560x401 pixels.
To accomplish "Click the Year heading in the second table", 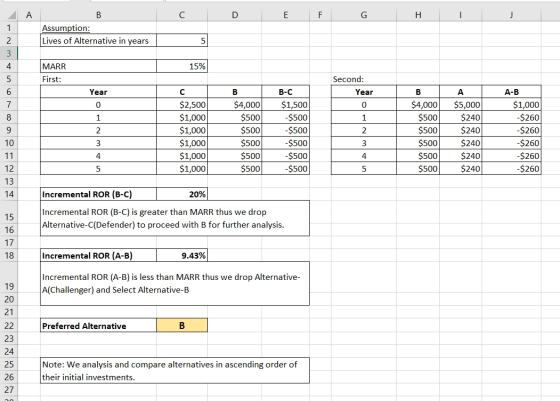I will [x=364, y=92].
